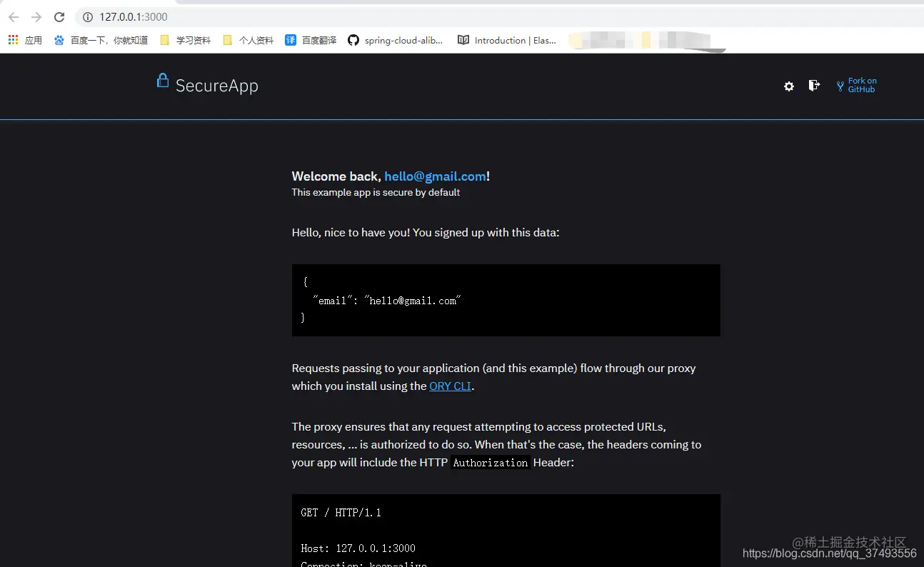Click the Fork on GitHub link
This screenshot has width=924, height=567.
click(860, 85)
